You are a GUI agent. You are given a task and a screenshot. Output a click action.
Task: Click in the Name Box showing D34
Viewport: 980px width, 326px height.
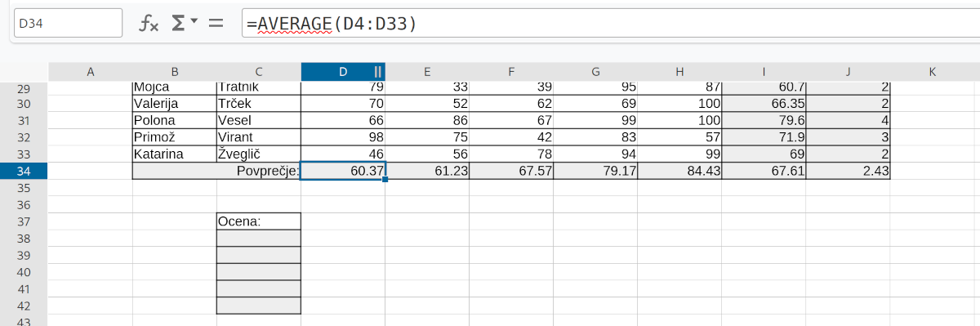[x=68, y=24]
